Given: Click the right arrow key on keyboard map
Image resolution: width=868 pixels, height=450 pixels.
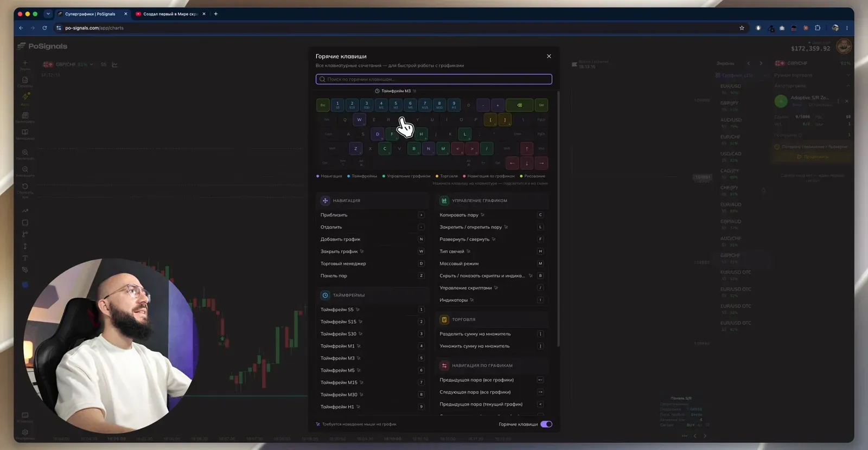Looking at the screenshot, I should pos(541,163).
